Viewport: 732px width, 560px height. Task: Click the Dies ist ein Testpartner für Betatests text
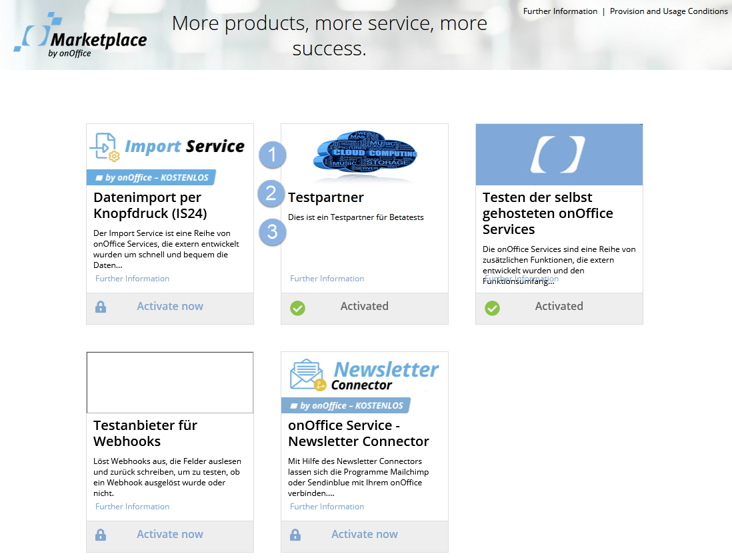[356, 217]
